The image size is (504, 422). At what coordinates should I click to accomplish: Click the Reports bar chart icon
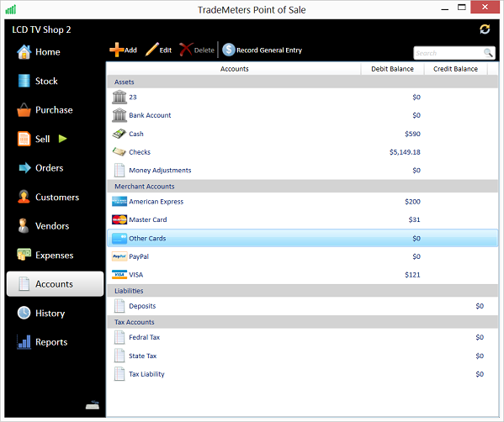click(24, 341)
